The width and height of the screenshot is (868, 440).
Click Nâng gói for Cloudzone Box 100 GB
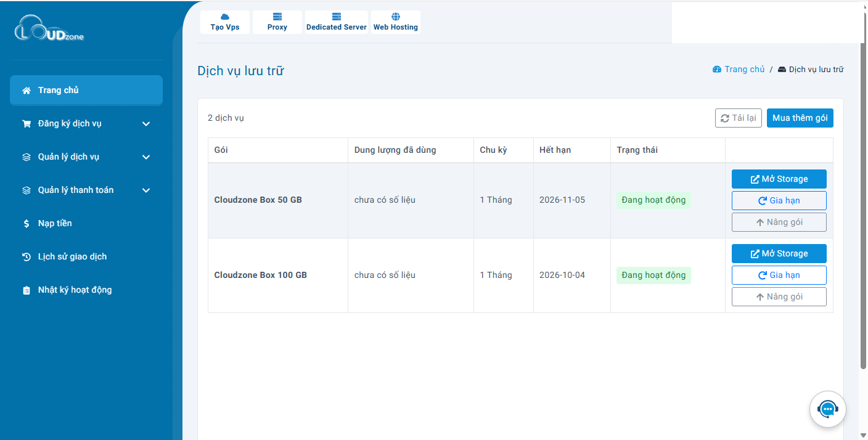coord(779,297)
